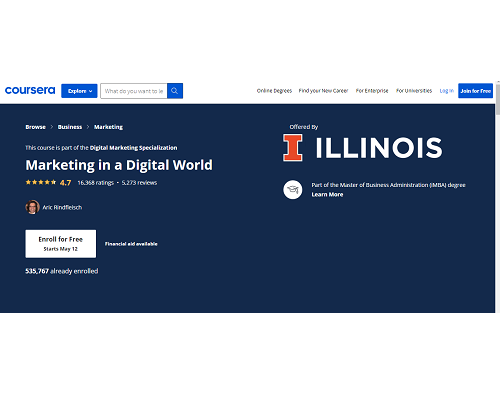View the 16,368 ratings text
The height and width of the screenshot is (400, 500).
click(x=96, y=183)
